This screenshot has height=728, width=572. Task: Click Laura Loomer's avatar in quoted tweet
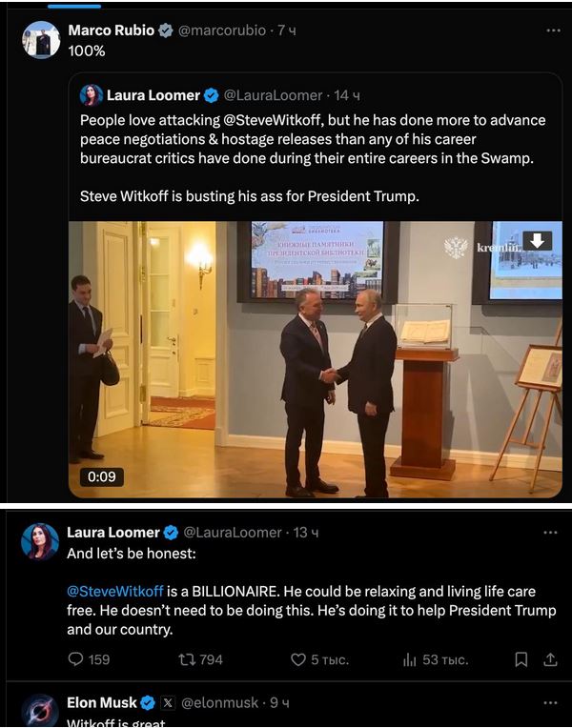92,95
